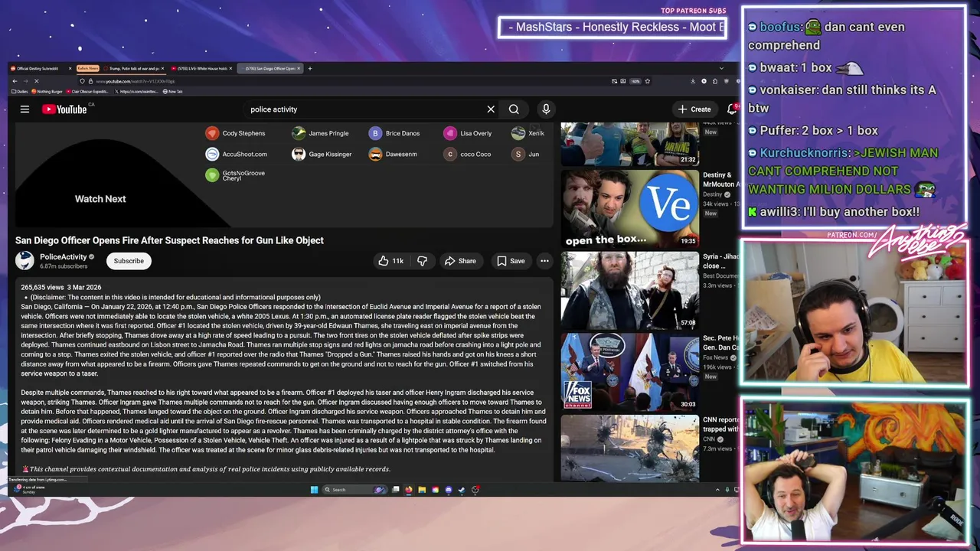Viewport: 980px width, 551px height.
Task: Click the Create button
Action: [694, 109]
